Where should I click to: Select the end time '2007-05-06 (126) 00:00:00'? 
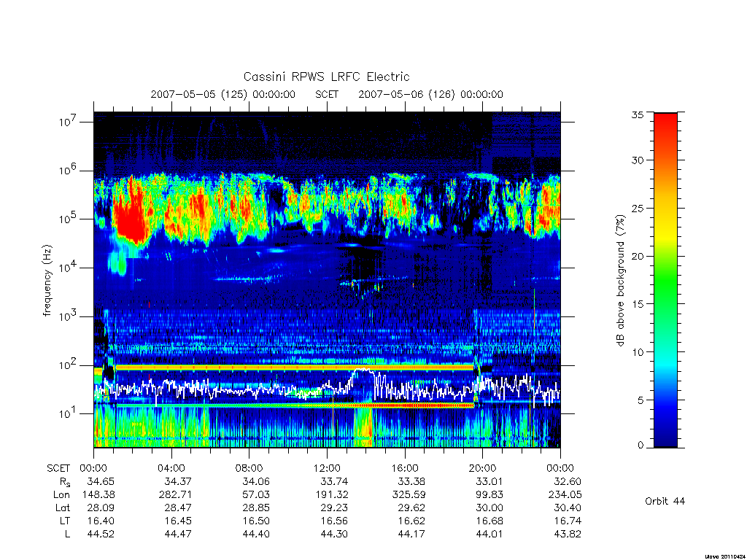pyautogui.click(x=430, y=94)
